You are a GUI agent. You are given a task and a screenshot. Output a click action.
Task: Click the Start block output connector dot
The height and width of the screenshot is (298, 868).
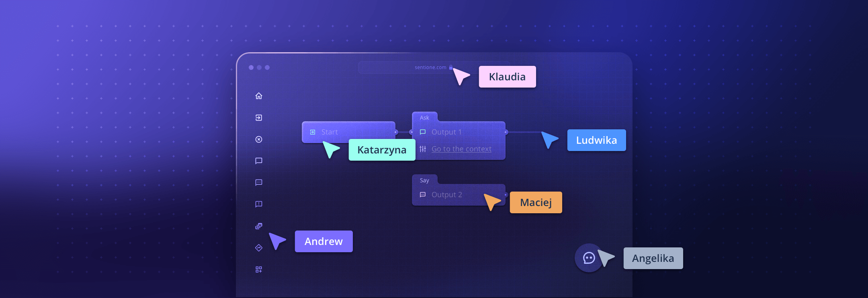[396, 132]
